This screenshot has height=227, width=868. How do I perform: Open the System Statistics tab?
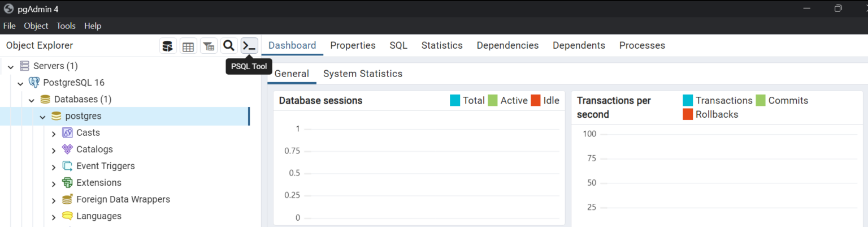[362, 74]
